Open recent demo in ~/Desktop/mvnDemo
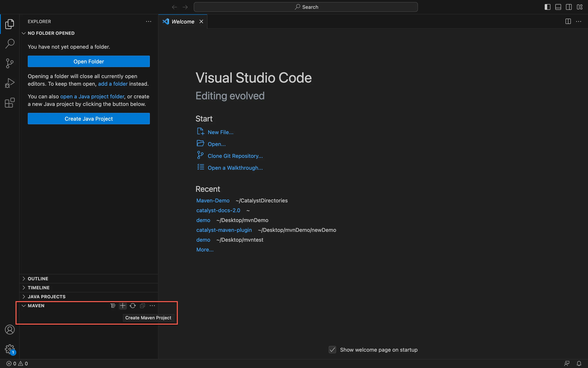This screenshot has width=588, height=368. pos(203,220)
